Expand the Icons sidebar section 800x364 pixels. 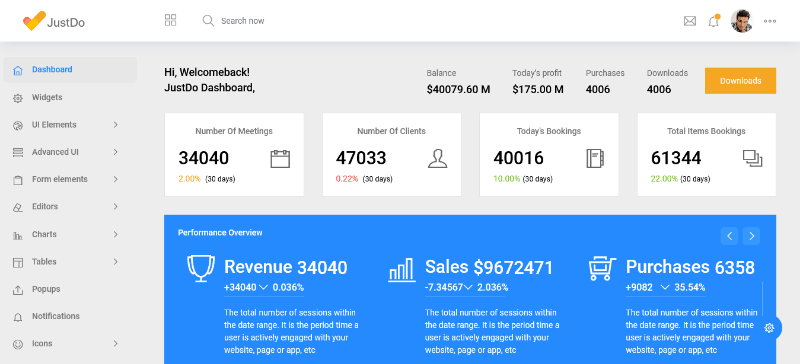[x=69, y=344]
